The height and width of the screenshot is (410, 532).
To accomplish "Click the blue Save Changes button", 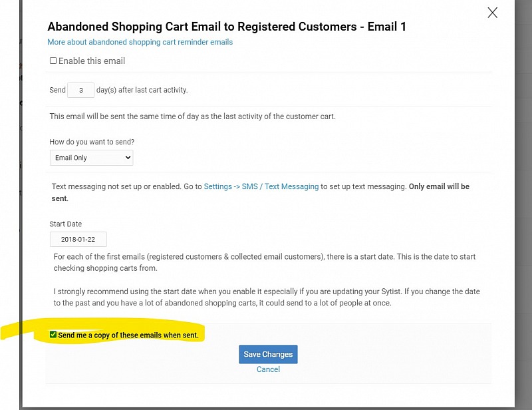I will pos(268,354).
